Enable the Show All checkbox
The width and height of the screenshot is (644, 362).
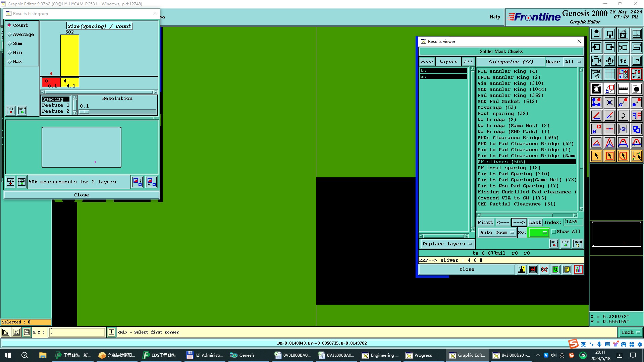point(554,232)
